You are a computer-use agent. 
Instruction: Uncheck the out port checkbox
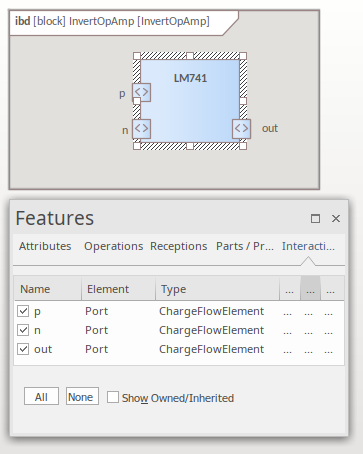(23, 349)
